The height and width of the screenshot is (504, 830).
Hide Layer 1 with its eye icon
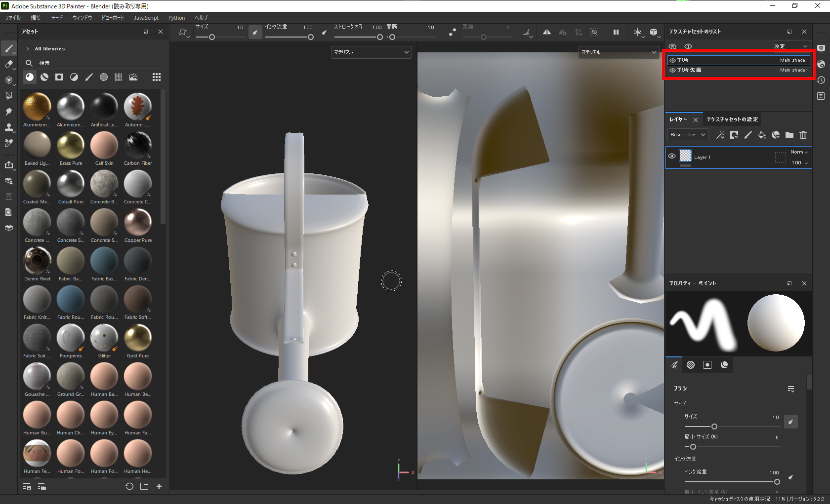[x=672, y=156]
